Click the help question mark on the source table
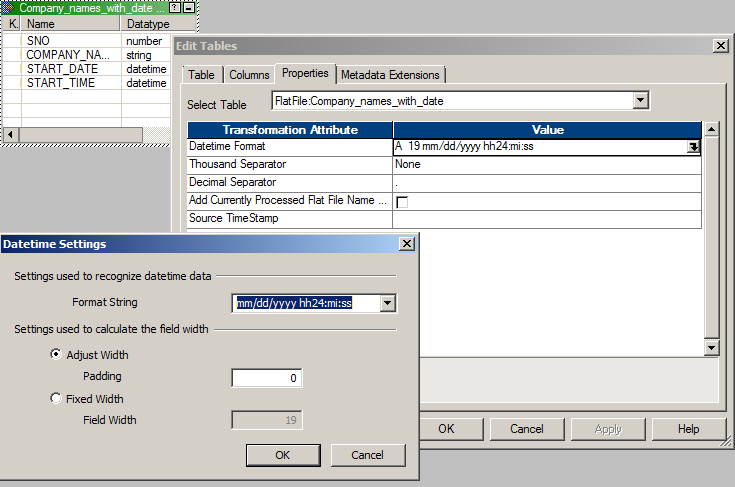735x487 pixels. point(176,7)
